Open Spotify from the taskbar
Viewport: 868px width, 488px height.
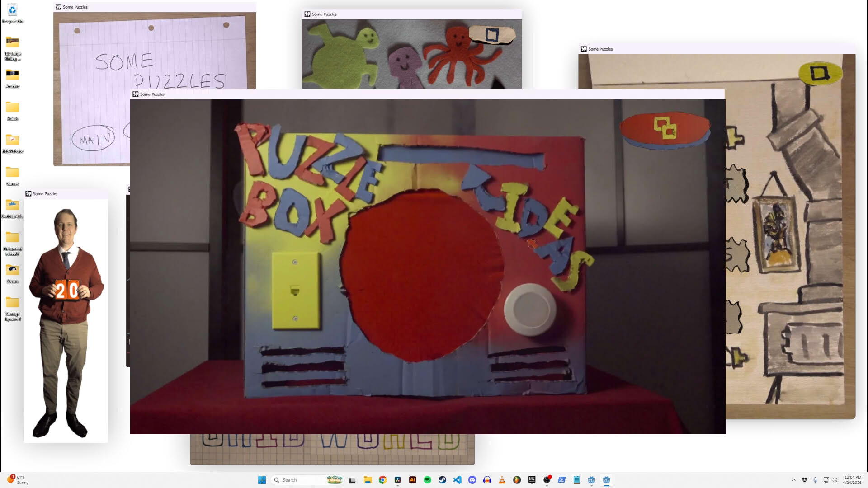tap(427, 480)
